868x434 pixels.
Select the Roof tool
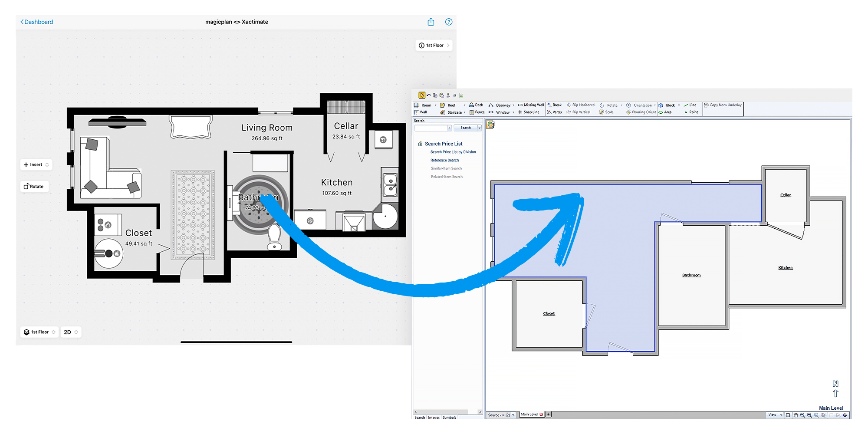[448, 105]
